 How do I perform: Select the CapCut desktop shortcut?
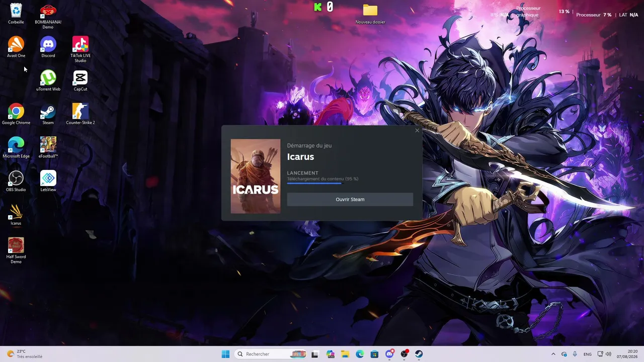point(80,81)
